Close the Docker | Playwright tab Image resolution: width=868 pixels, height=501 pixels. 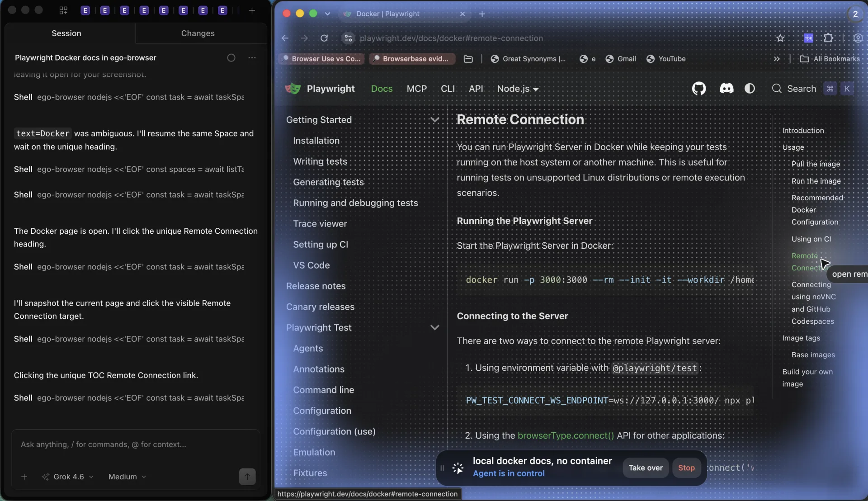point(462,14)
